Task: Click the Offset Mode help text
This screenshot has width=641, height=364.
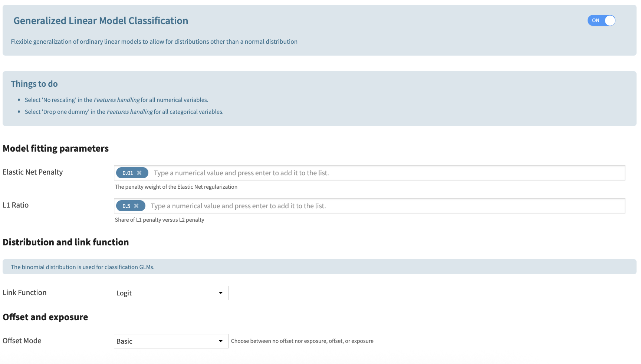Action: (302, 341)
